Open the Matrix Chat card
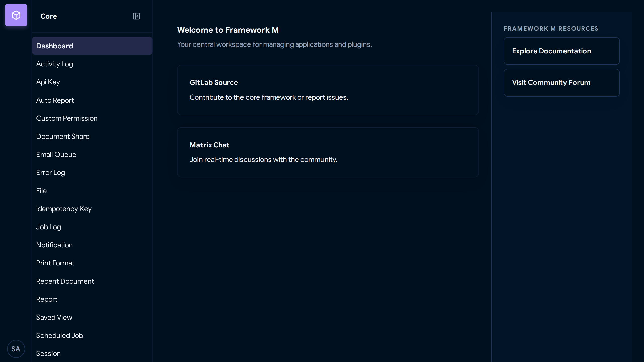Image resolution: width=644 pixels, height=362 pixels. (328, 152)
